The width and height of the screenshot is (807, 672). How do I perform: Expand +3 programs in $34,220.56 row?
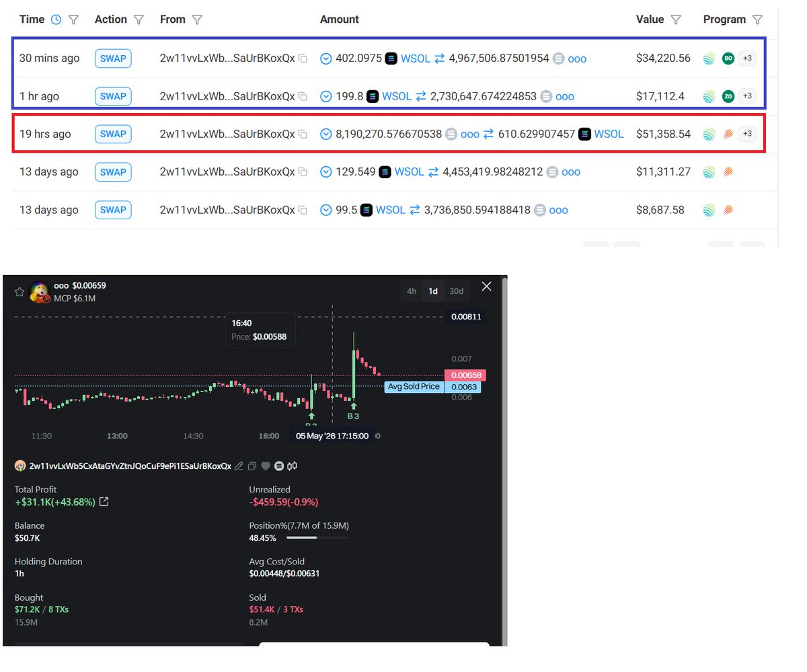tap(747, 59)
